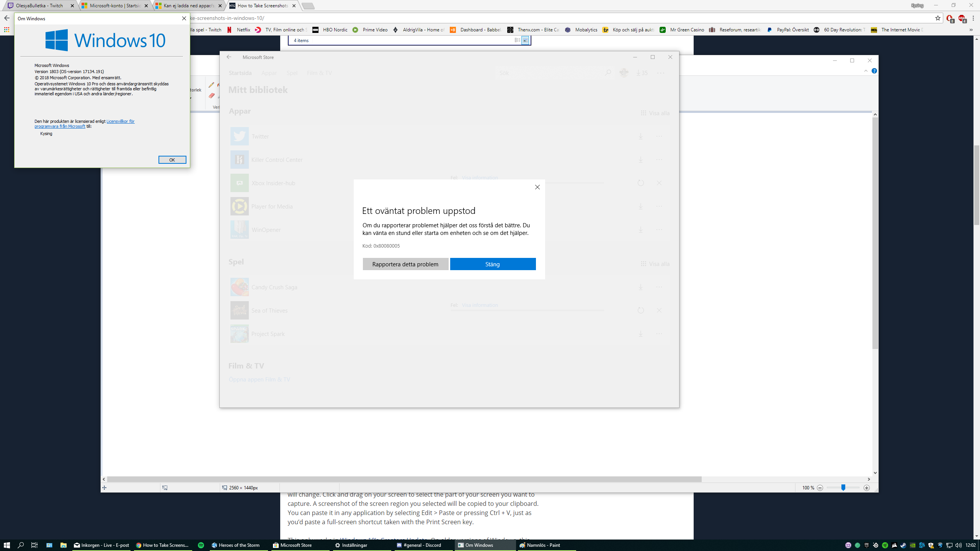
Task: Click the Paint horizontal scrollbar
Action: coord(404,479)
